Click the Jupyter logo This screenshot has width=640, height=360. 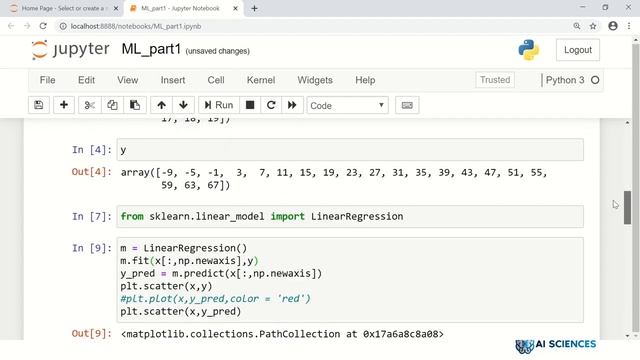(x=71, y=50)
